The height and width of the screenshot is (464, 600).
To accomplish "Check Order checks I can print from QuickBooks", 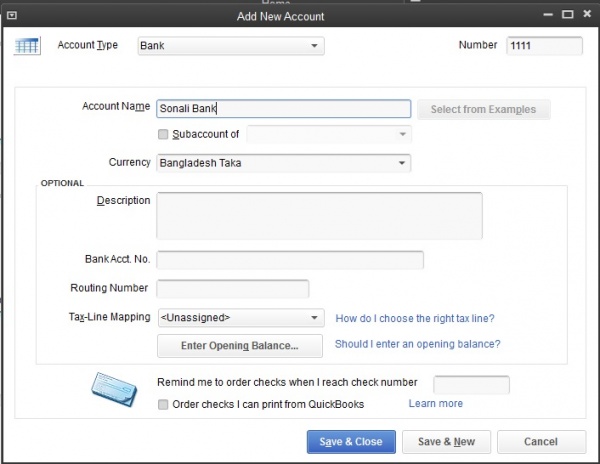I will pos(164,404).
